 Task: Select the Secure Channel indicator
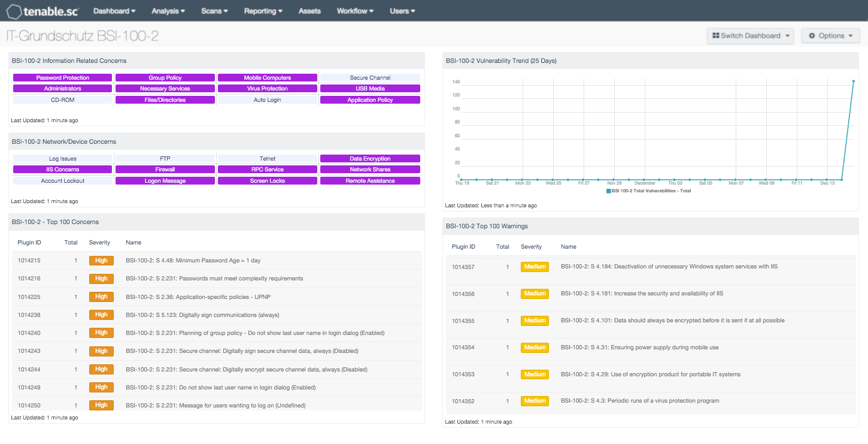(x=370, y=78)
